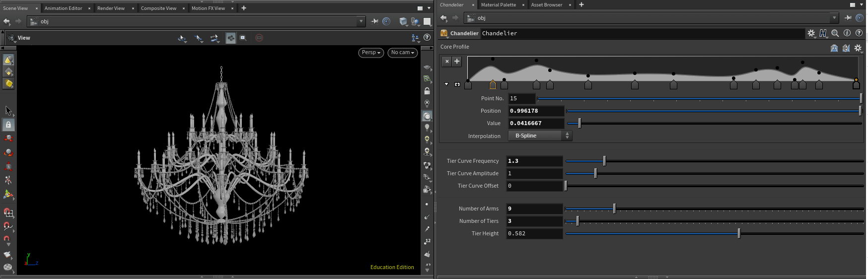Click the Tier Height value field

click(534, 233)
